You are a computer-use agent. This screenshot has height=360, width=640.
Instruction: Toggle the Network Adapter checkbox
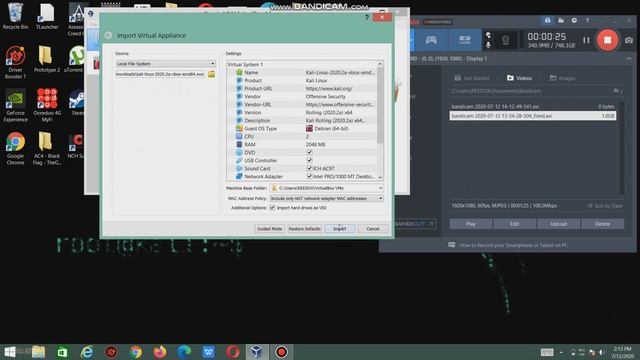[309, 176]
